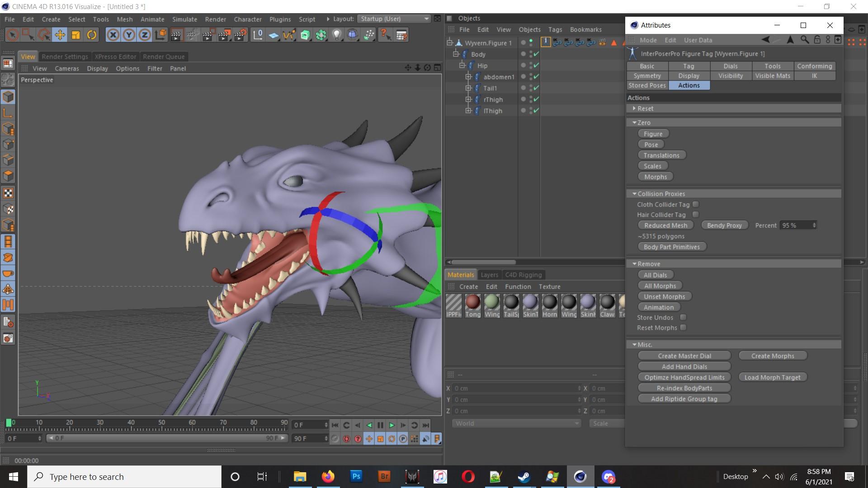Open Steam from the Windows taskbar

(524, 477)
